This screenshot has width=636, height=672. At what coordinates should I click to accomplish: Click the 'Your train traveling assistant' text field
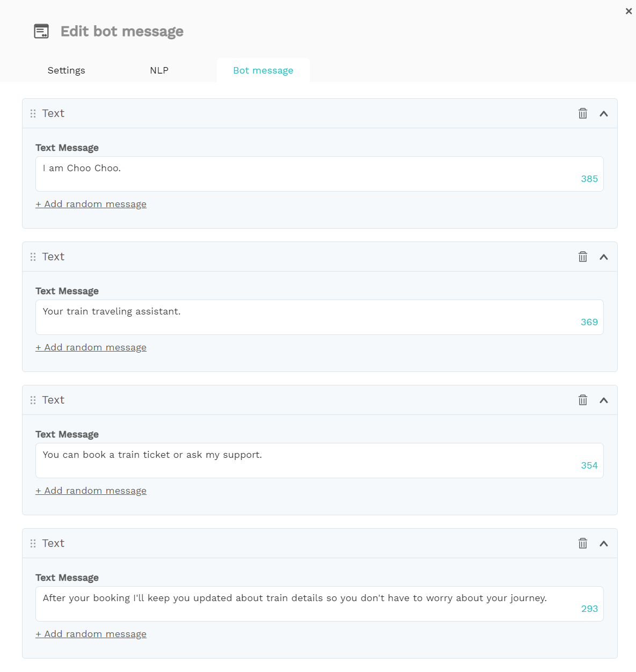pos(319,317)
